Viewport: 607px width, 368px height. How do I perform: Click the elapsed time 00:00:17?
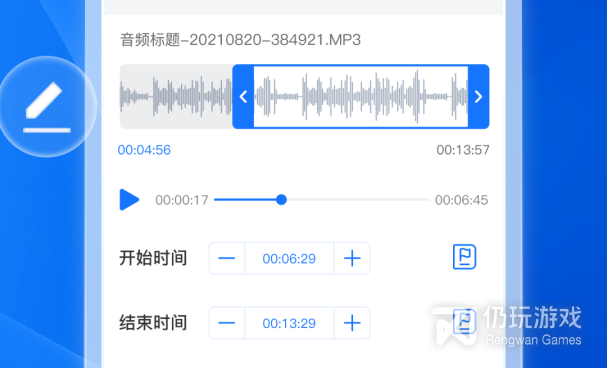182,200
